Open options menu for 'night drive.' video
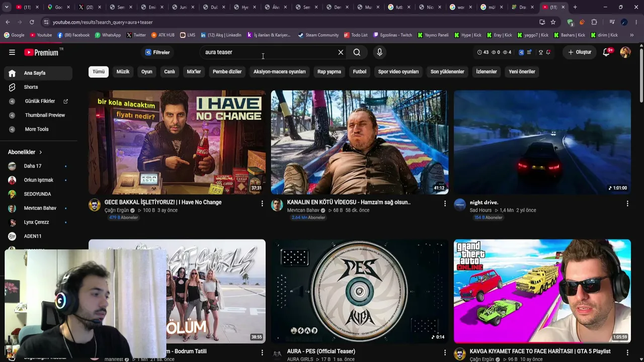 pos(627,203)
